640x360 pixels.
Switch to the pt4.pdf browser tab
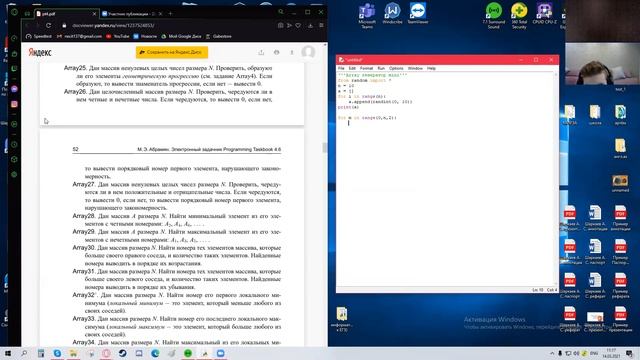(65, 13)
